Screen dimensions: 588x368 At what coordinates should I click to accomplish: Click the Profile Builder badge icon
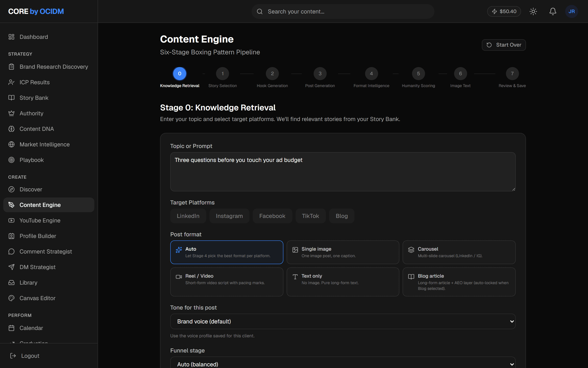[x=11, y=236]
